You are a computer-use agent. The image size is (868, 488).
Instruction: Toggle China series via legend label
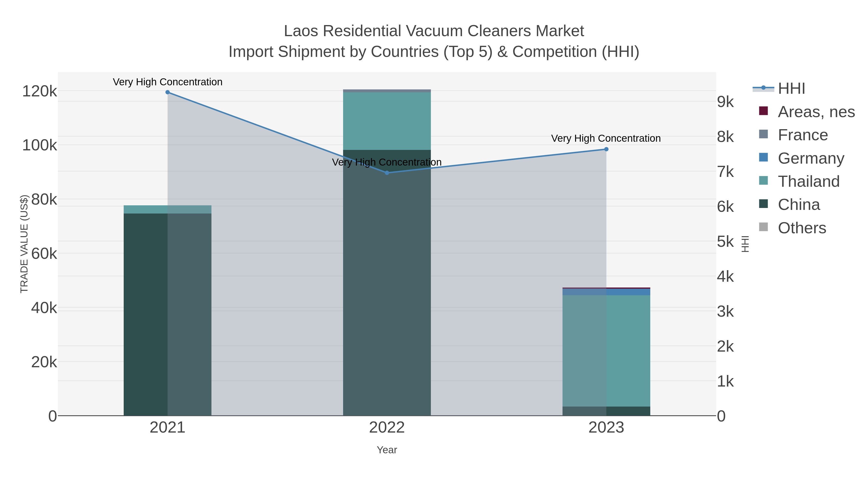pyautogui.click(x=799, y=204)
